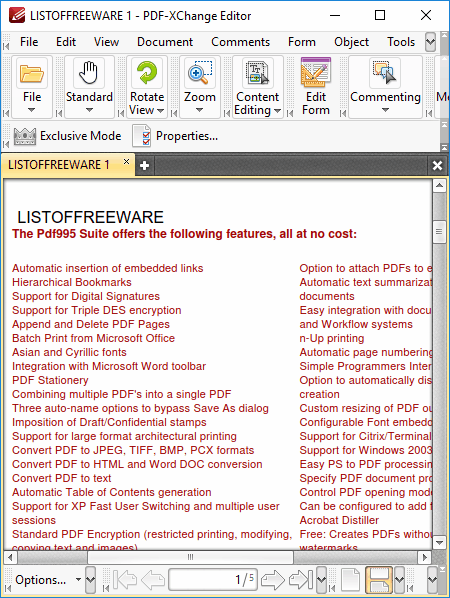The image size is (450, 598).
Task: Click the 'Hierarchical Bookmarks' line
Action: (x=72, y=282)
